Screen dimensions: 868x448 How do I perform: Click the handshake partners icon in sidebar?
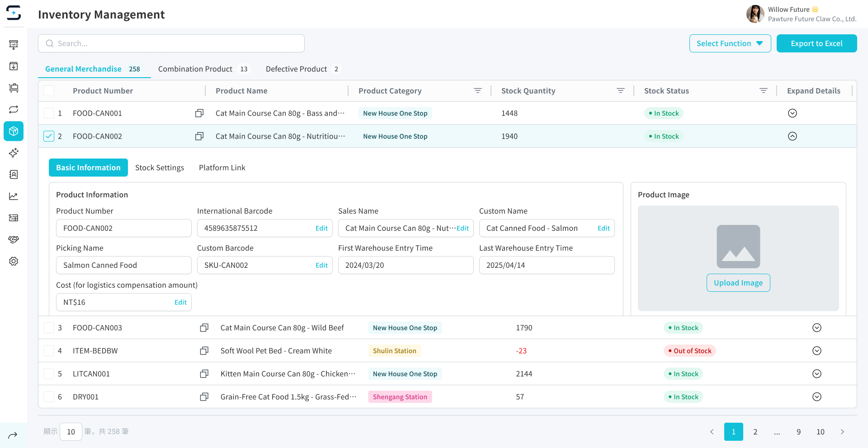tap(14, 240)
